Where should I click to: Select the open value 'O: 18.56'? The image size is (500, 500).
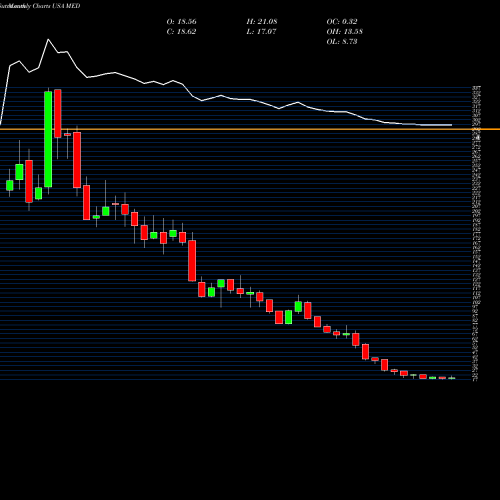[x=181, y=22]
